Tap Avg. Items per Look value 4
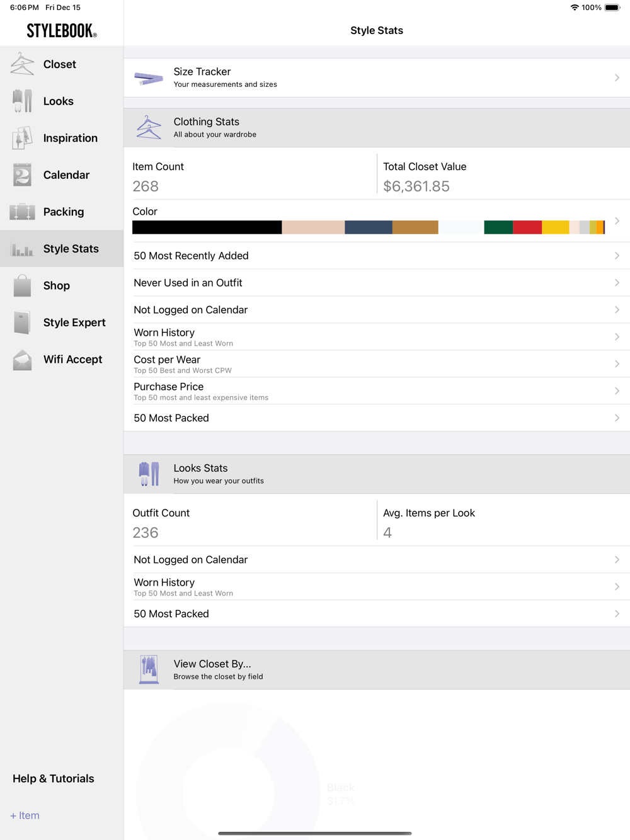The height and width of the screenshot is (840, 630). (387, 533)
